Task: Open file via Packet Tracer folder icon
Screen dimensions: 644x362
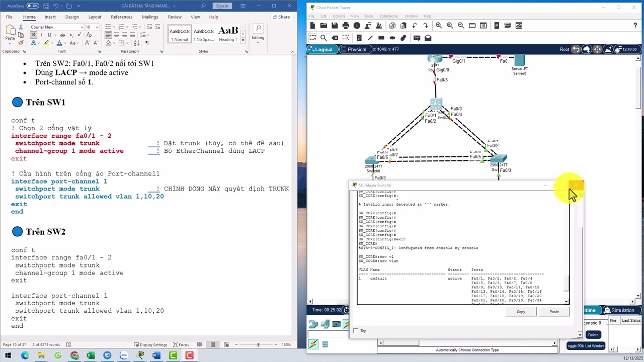Action: [324, 26]
